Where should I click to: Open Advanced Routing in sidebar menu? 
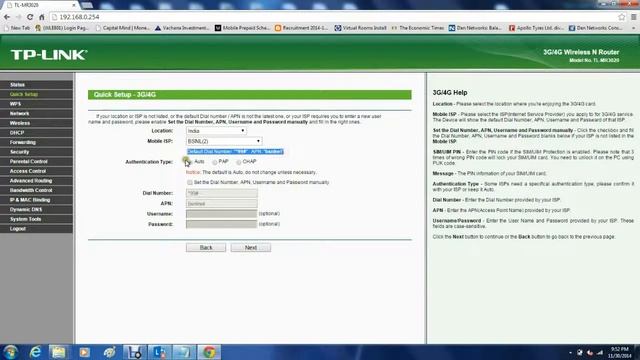coord(36,180)
